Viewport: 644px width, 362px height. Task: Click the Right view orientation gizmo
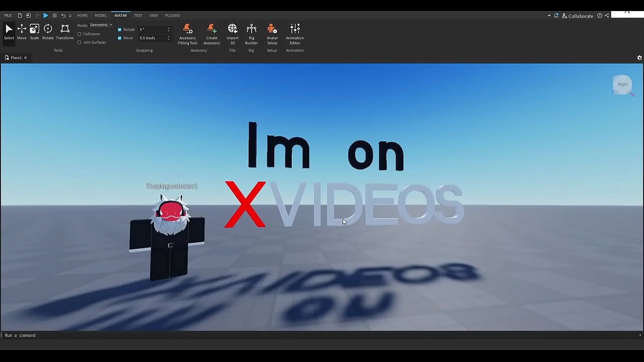(x=622, y=84)
